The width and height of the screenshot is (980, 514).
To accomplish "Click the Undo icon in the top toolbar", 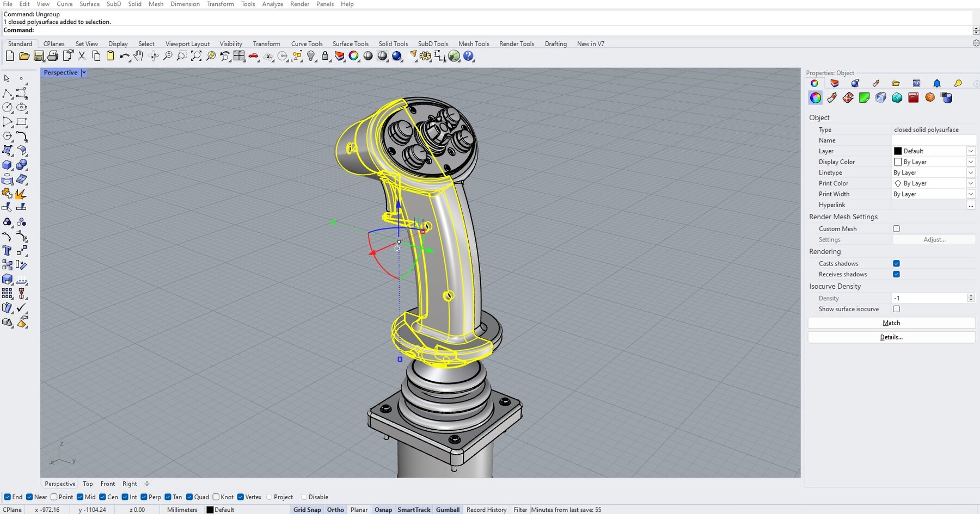I will point(124,56).
